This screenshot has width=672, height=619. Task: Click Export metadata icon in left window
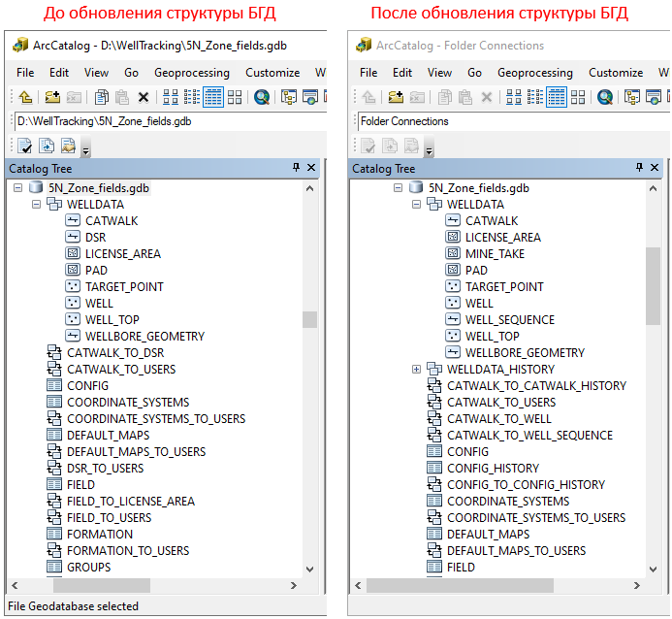coord(47,146)
